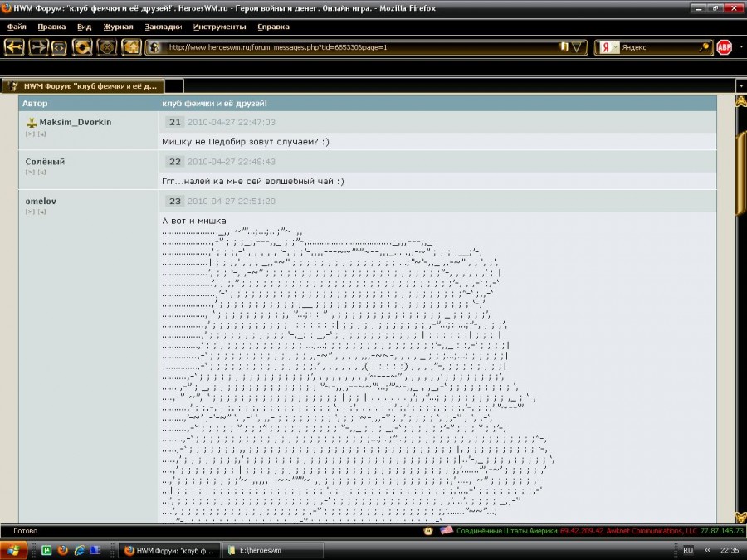Click the Windows Start button
Viewport: 747px width, 560px height.
click(14, 550)
